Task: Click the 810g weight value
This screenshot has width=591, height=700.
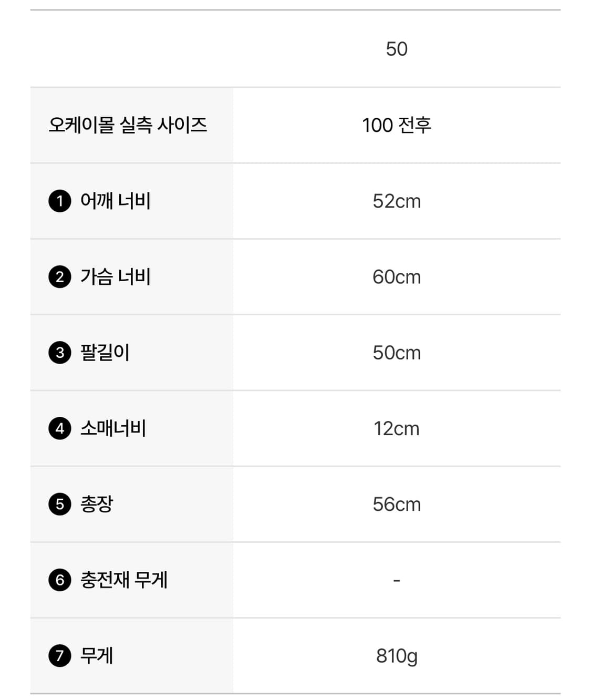Action: pos(397,656)
